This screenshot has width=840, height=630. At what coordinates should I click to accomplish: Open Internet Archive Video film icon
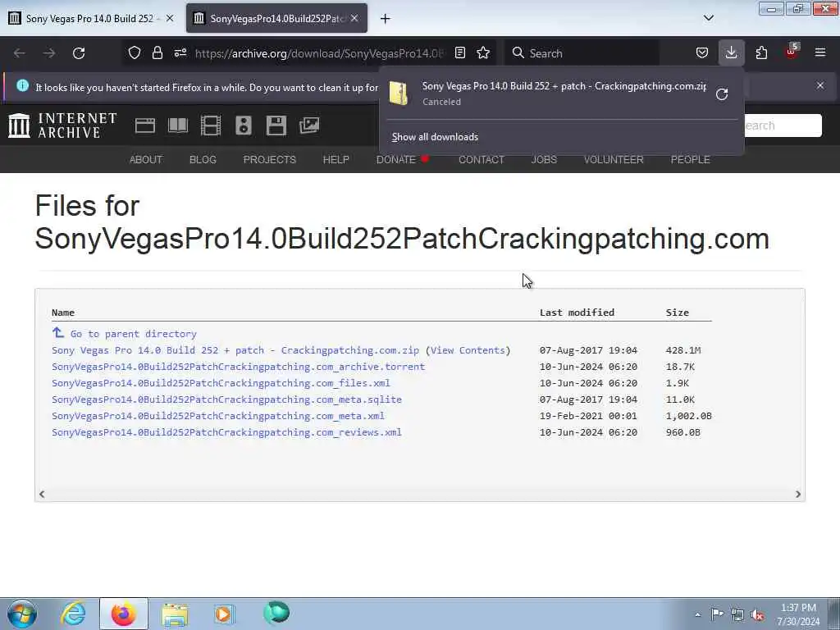(x=211, y=126)
